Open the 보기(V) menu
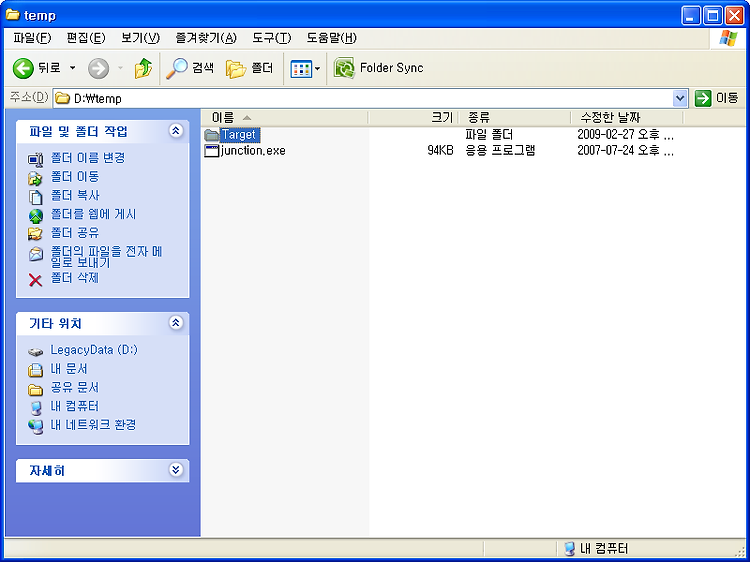The height and width of the screenshot is (562, 750). (140, 38)
